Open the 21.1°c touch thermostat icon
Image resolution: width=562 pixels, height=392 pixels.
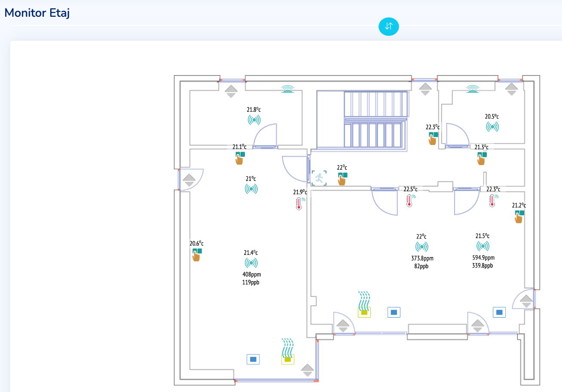coord(240,158)
